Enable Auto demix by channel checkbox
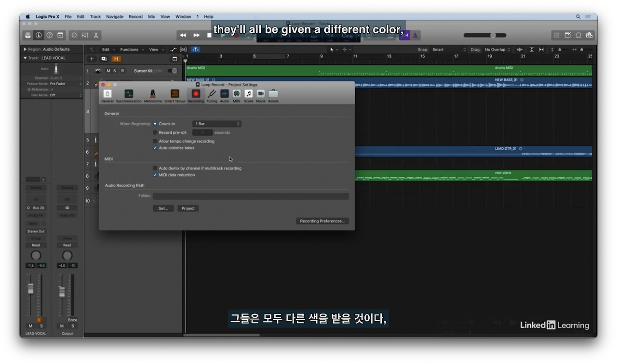The height and width of the screenshot is (364, 617). coord(155,168)
